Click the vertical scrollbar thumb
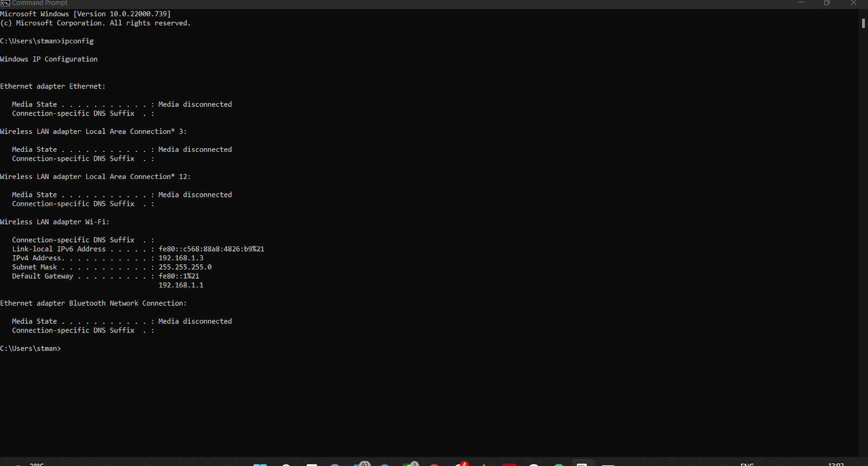The width and height of the screenshot is (868, 466). pos(863,23)
